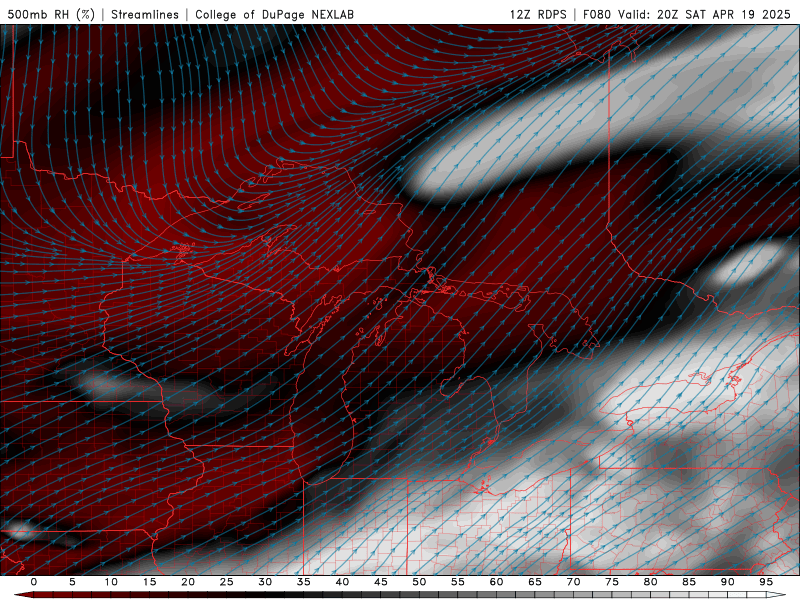Image resolution: width=800 pixels, height=600 pixels.
Task: Click the colorbar tick label '40'
Action: 342,582
